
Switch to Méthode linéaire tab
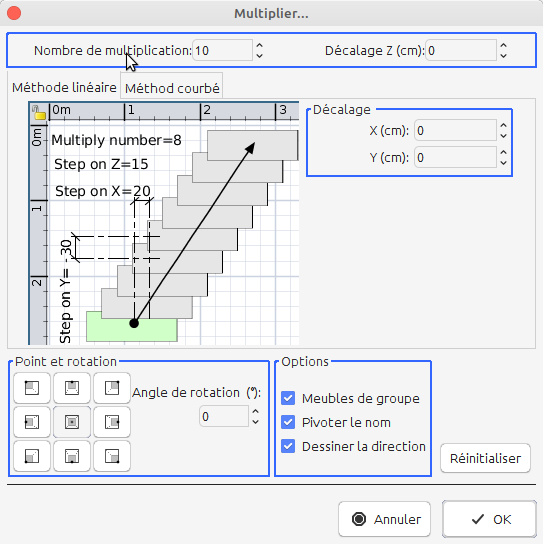(64, 87)
